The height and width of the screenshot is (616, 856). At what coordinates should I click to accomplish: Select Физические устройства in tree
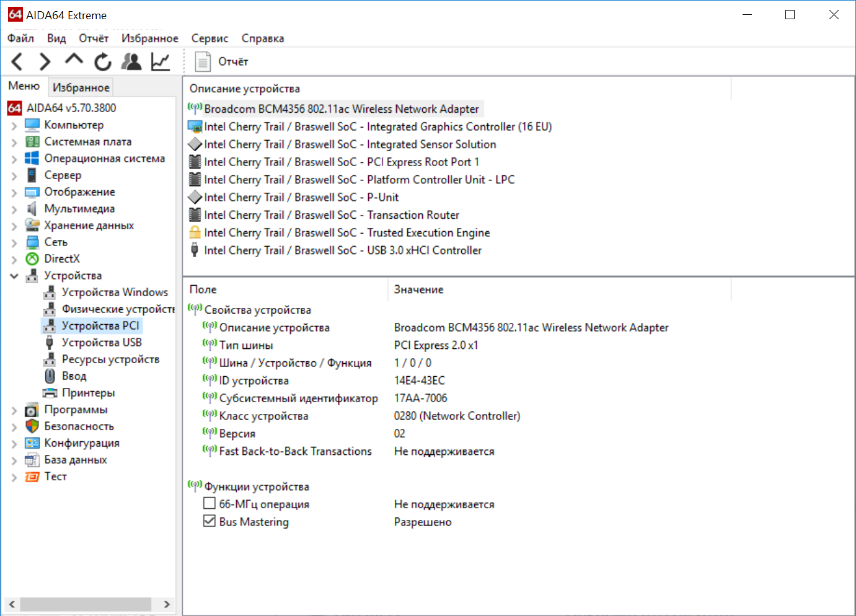[x=118, y=309]
